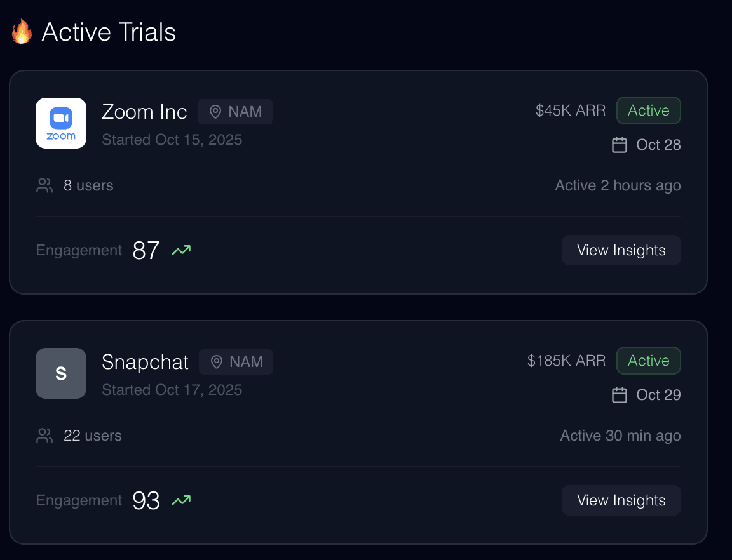Click the location pin in Zoom's NAM tag

pos(215,112)
